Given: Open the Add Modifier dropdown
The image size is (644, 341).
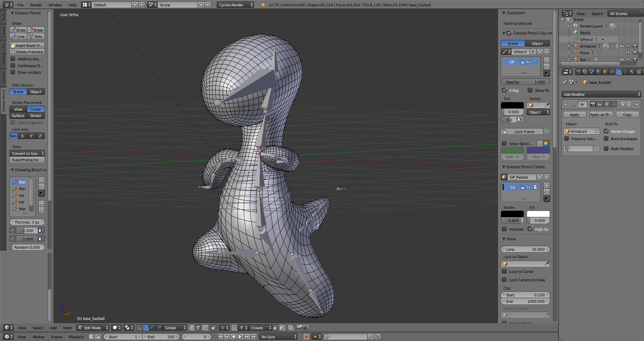Looking at the screenshot, I should [x=601, y=94].
